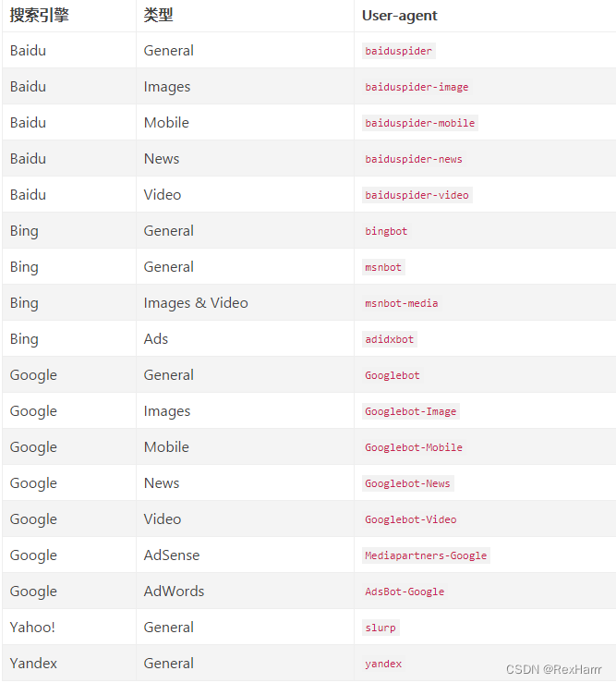Click the slurp user-agent code
This screenshot has width=616, height=683.
point(380,628)
